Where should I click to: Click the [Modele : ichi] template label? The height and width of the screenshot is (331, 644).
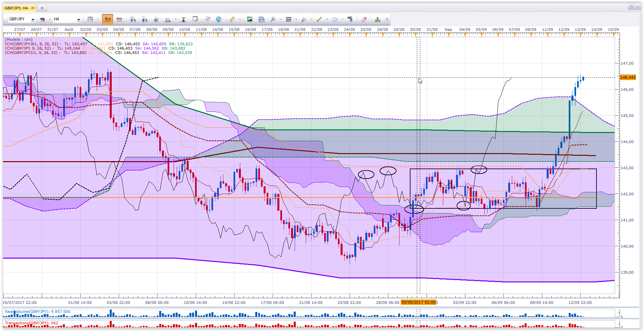tap(19, 40)
